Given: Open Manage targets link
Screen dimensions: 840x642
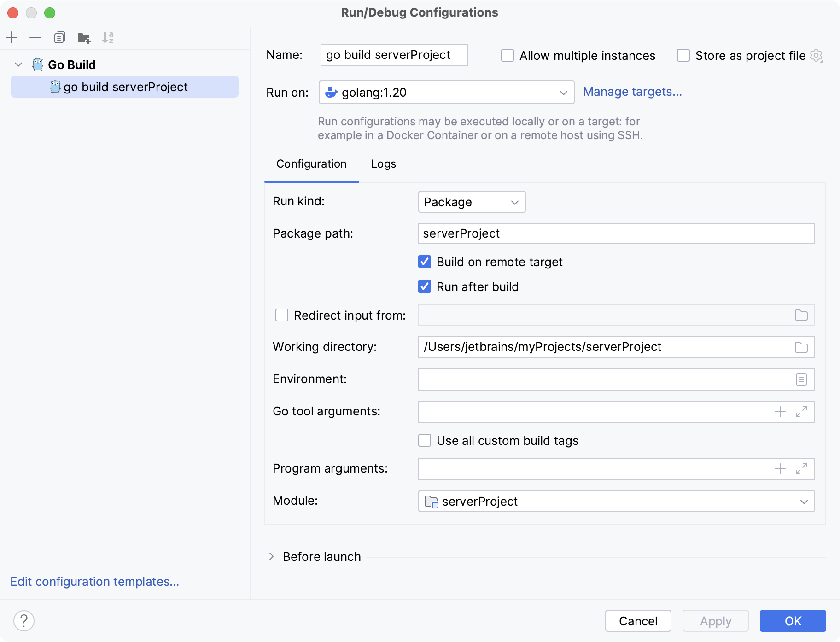Looking at the screenshot, I should point(632,92).
